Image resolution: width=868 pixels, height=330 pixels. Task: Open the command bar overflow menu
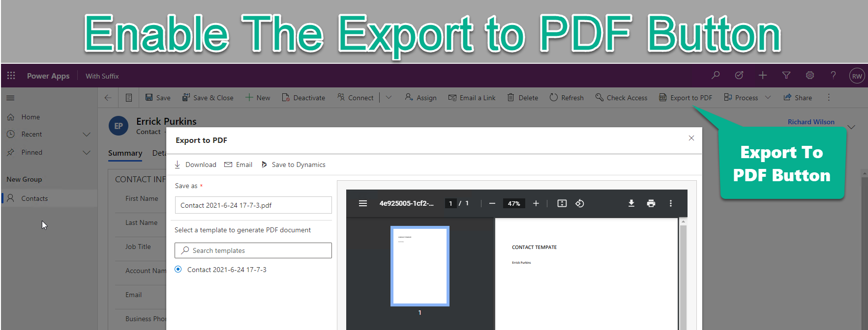[829, 98]
